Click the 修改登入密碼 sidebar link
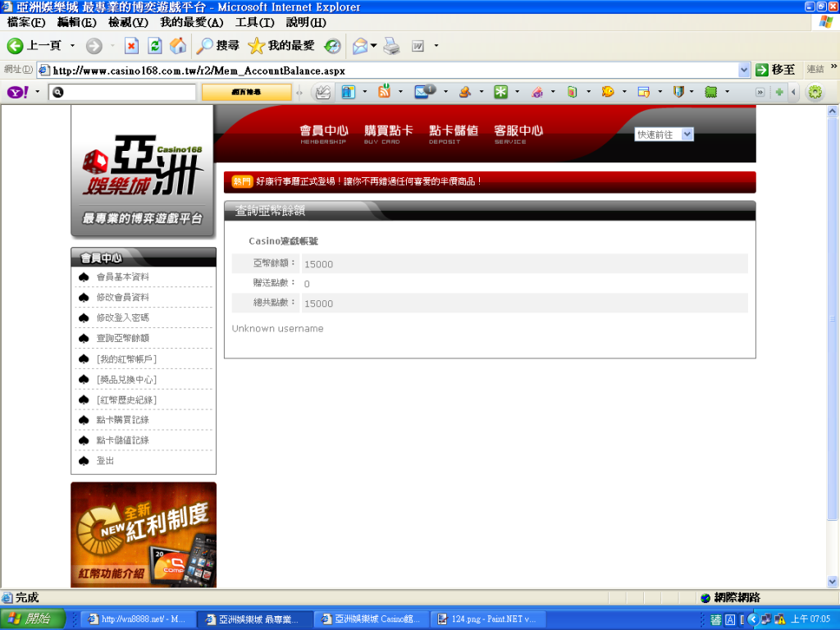Viewport: 840px width, 630px height. click(x=122, y=317)
